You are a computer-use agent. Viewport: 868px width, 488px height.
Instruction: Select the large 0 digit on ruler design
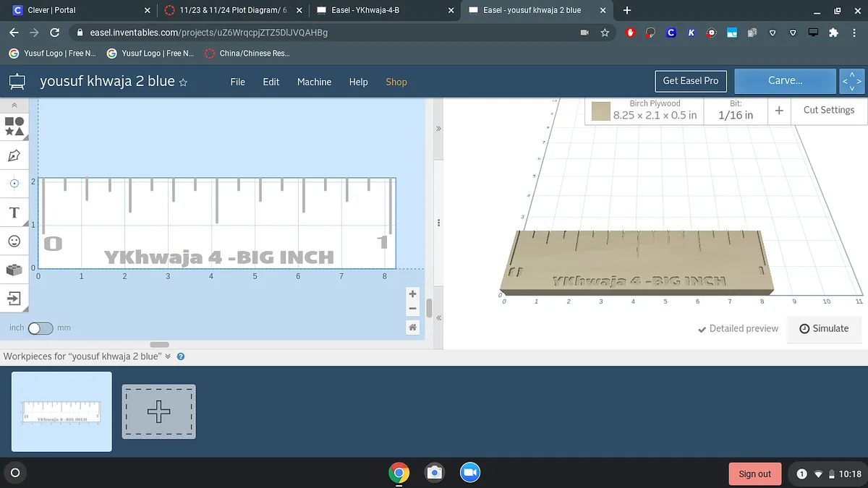click(x=53, y=243)
